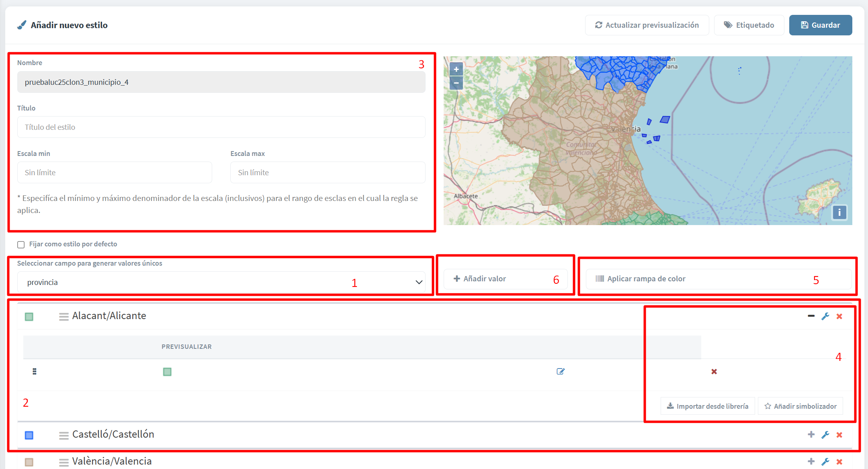Screen dimensions: 868x469
Task: Expand the Castelló/Castellón rule
Action: click(x=811, y=434)
